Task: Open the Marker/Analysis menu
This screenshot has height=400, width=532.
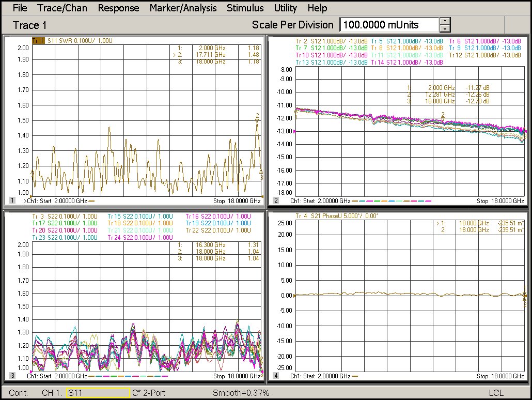Action: (183, 8)
